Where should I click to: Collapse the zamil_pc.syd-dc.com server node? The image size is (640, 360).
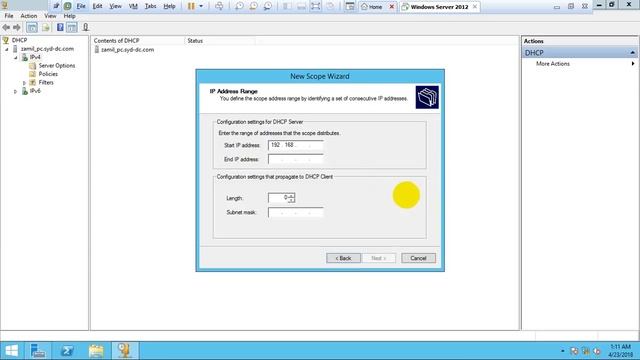pos(7,49)
